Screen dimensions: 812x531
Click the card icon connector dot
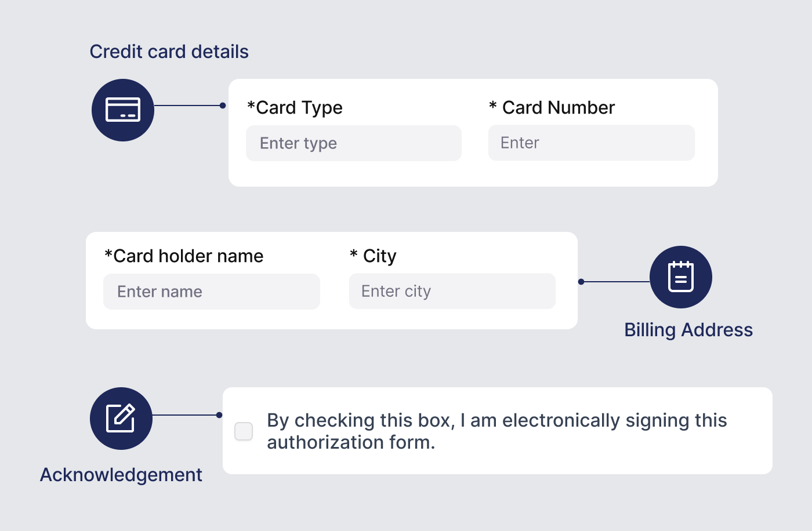222,105
